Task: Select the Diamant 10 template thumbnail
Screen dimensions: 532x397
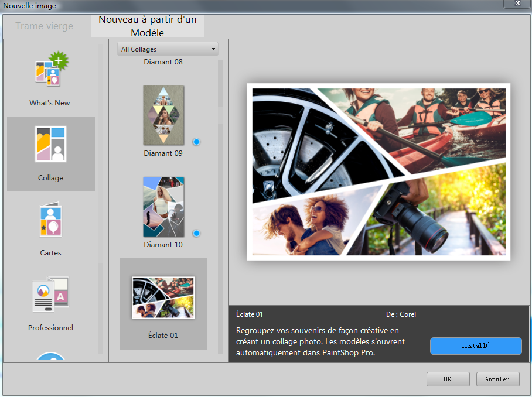Action: (163, 207)
